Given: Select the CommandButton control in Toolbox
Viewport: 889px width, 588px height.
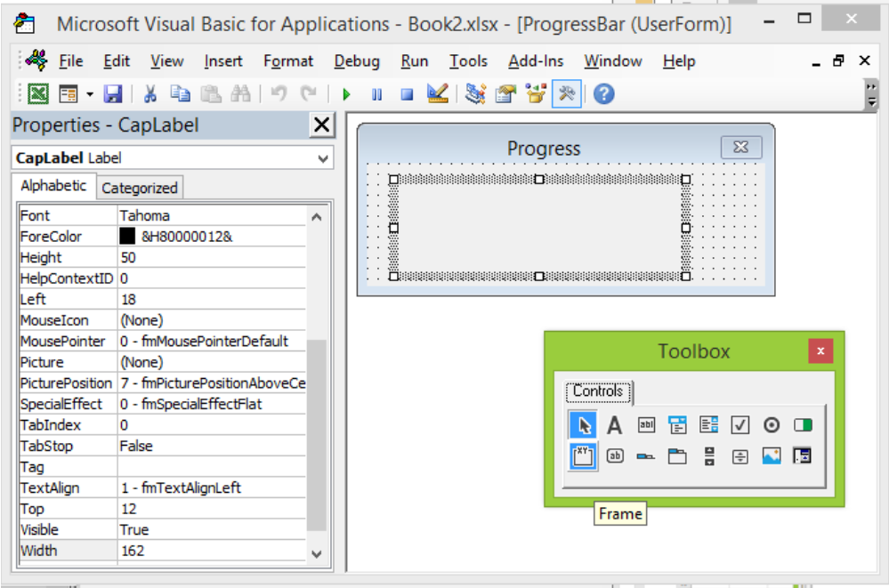Looking at the screenshot, I should pos(615,455).
